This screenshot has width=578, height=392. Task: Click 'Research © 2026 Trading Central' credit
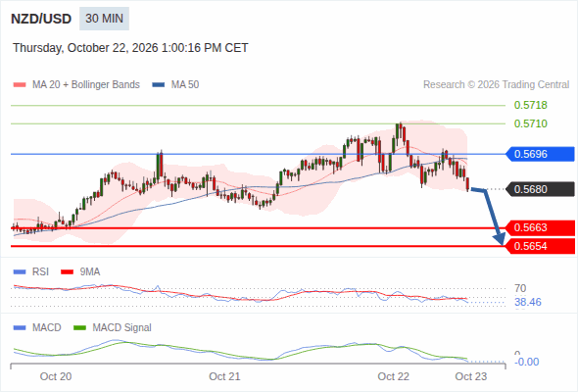coord(496,85)
